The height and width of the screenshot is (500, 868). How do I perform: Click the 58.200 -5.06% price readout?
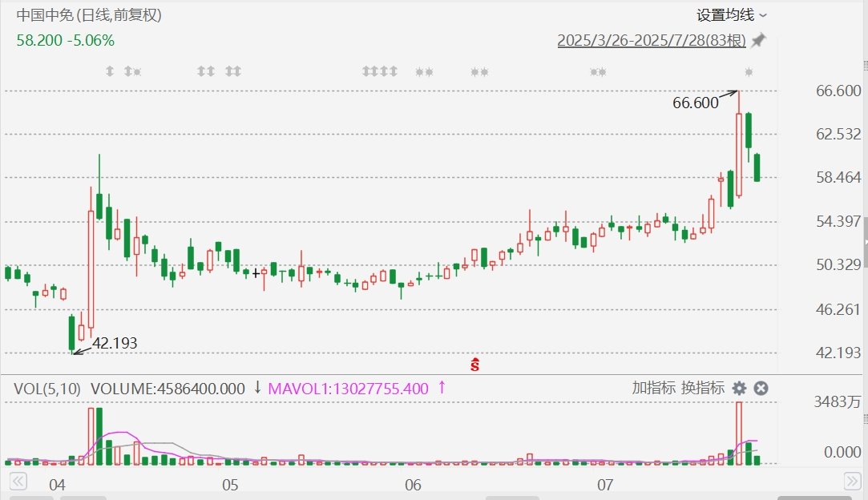coord(66,40)
